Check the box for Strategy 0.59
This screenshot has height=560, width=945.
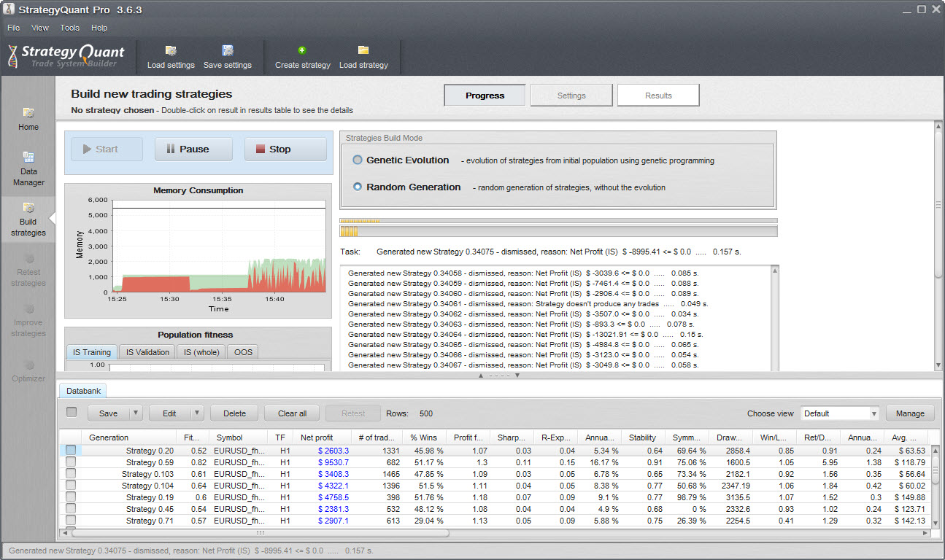pyautogui.click(x=71, y=462)
